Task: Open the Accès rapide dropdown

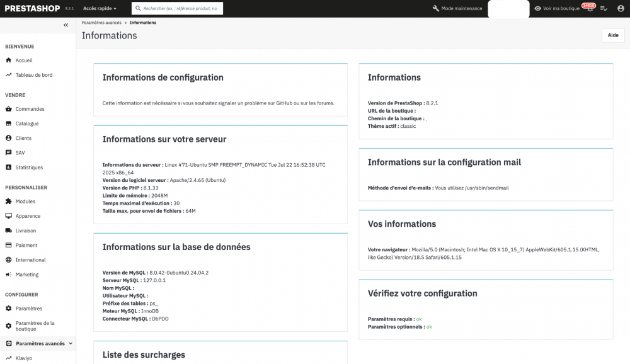Action: click(x=100, y=8)
